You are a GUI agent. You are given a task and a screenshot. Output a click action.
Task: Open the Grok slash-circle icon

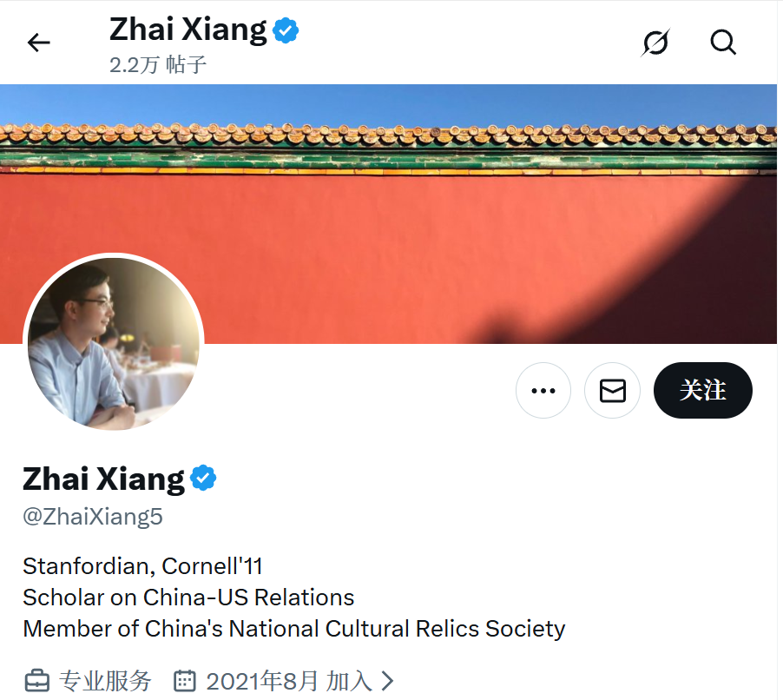point(655,43)
